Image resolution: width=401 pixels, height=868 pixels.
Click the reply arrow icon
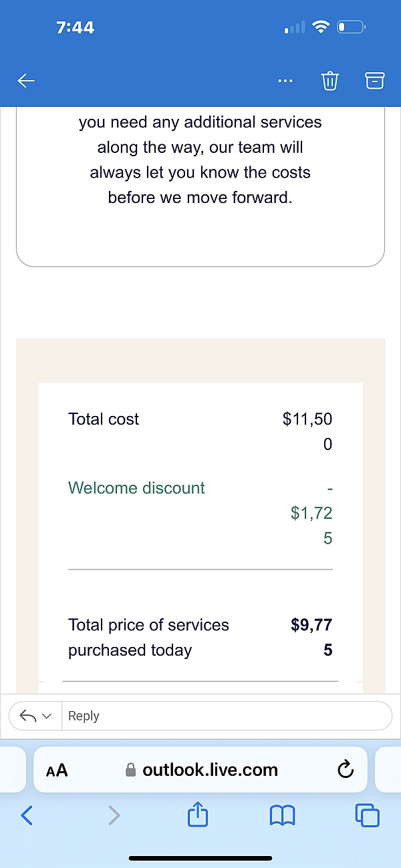(27, 716)
